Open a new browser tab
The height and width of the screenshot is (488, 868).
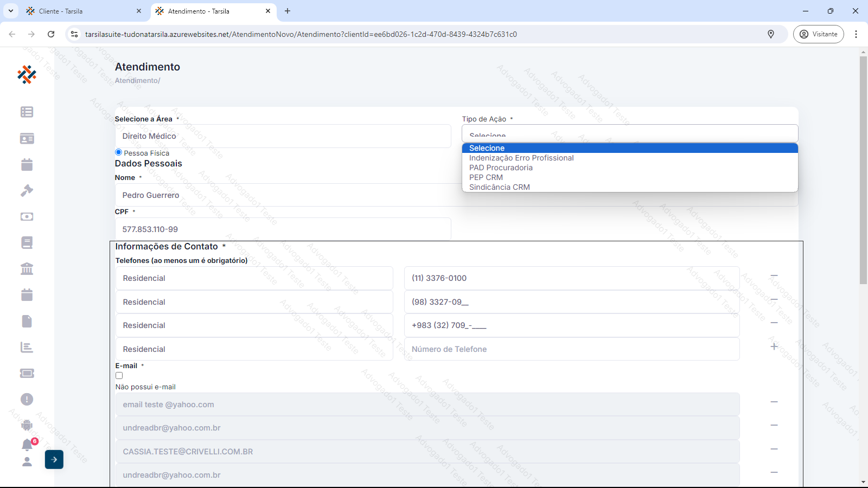pos(288,11)
